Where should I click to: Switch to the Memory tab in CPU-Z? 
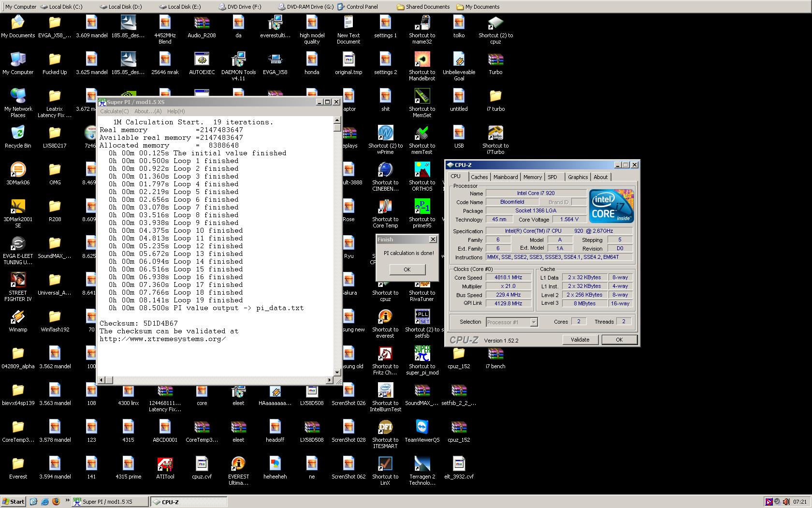(533, 177)
